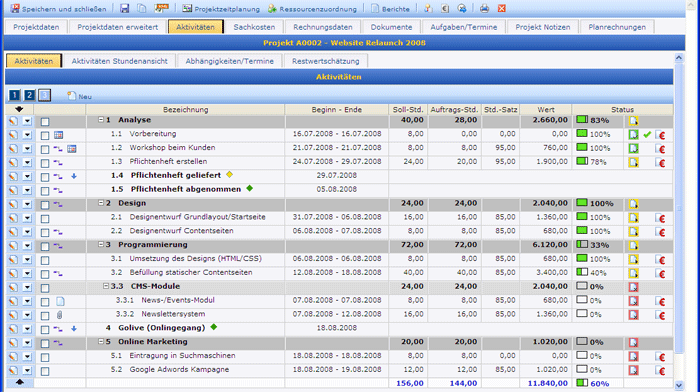Viewport: 700px width, 392px height.
Task: Tick checkbox for Vorbereitung row
Action: 45,135
